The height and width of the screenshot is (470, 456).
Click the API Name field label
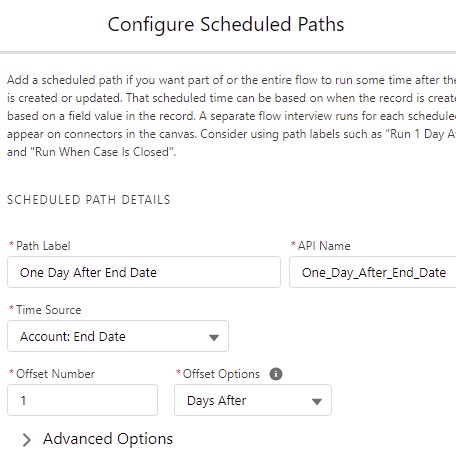324,246
